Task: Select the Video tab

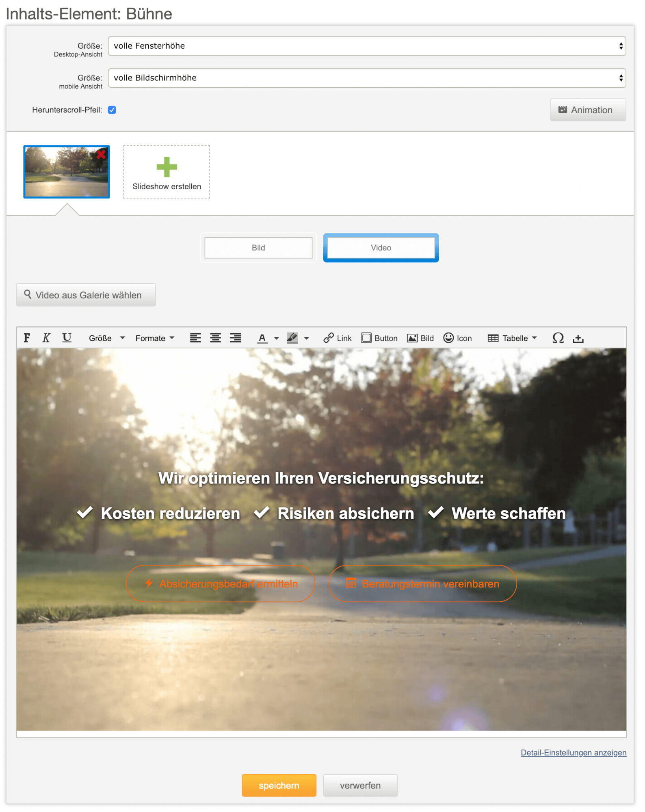Action: [381, 248]
